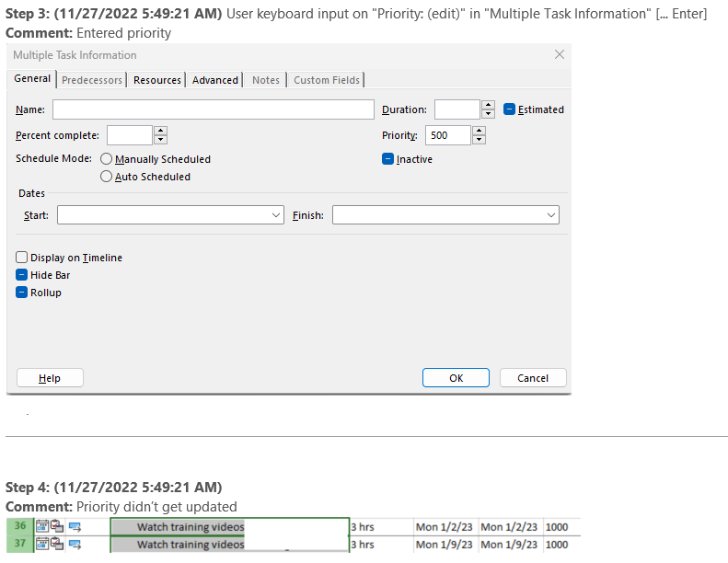Image resolution: width=728 pixels, height=563 pixels.
Task: Select 'Watch training videos' in row 36
Action: tap(191, 527)
